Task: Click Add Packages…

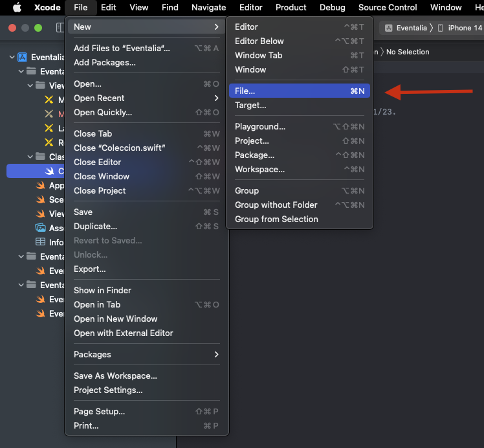Action: click(x=147, y=62)
